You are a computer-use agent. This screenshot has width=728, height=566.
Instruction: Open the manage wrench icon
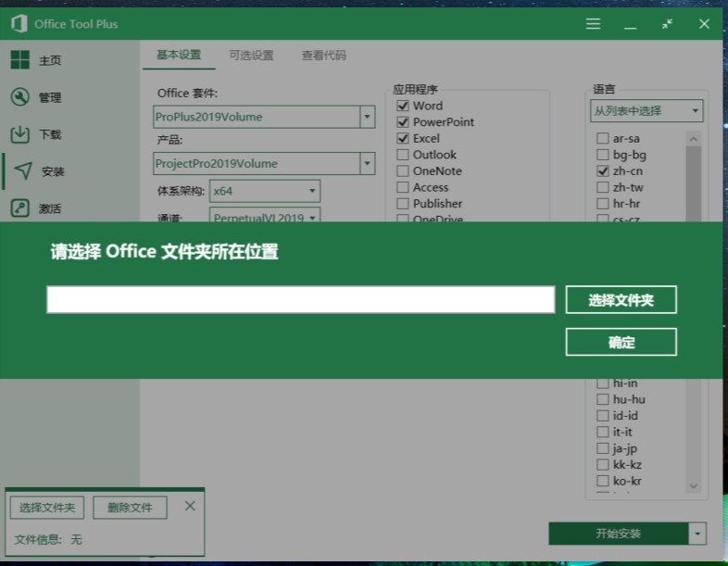pyautogui.click(x=19, y=97)
